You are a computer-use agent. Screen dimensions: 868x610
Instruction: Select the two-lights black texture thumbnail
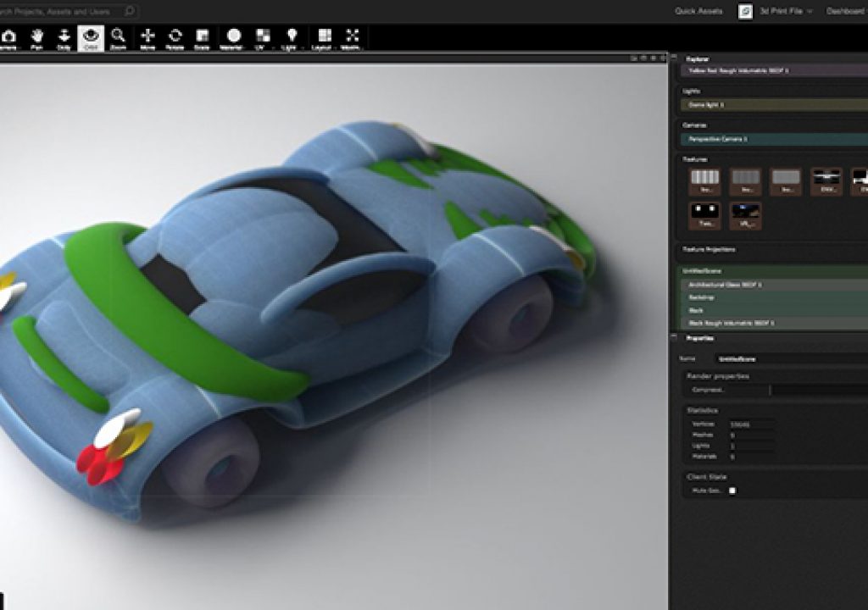point(704,215)
